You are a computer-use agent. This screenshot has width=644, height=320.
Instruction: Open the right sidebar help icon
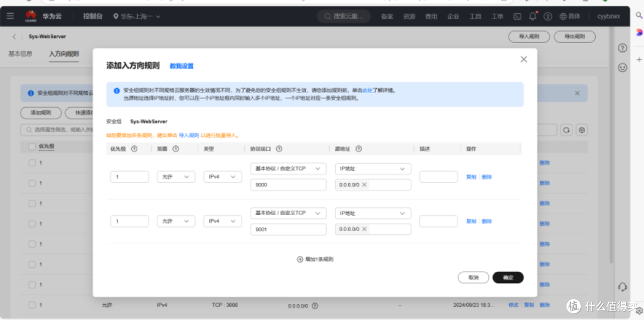pyautogui.click(x=623, y=48)
